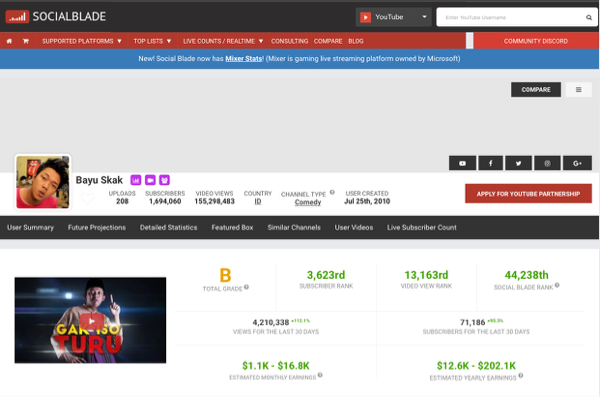The width and height of the screenshot is (600, 397).
Task: Open the country ID link
Action: point(258,201)
